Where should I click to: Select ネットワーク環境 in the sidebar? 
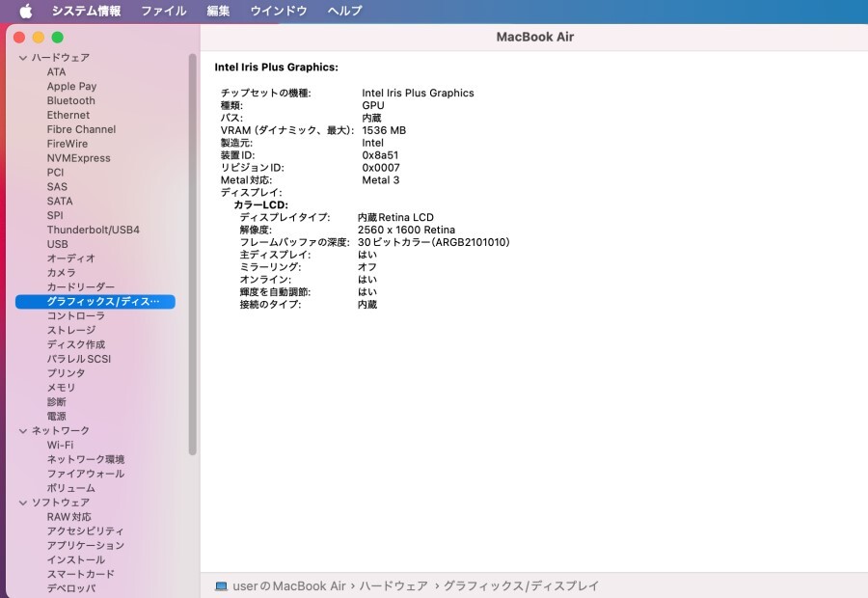85,459
